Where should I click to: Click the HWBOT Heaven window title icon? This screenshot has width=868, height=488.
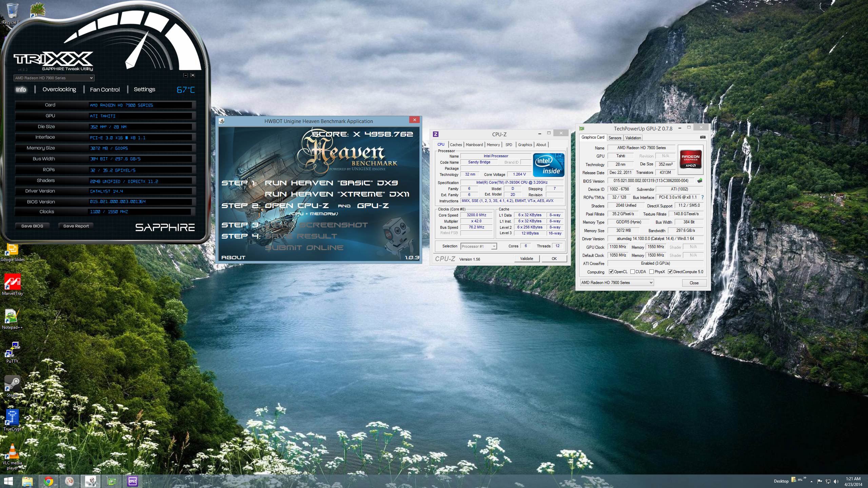(x=222, y=121)
